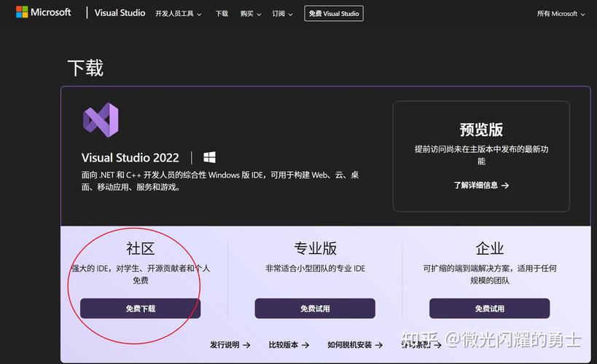Open the 发行说明 link
Image resolution: width=597 pixels, height=364 pixels.
pyautogui.click(x=230, y=345)
